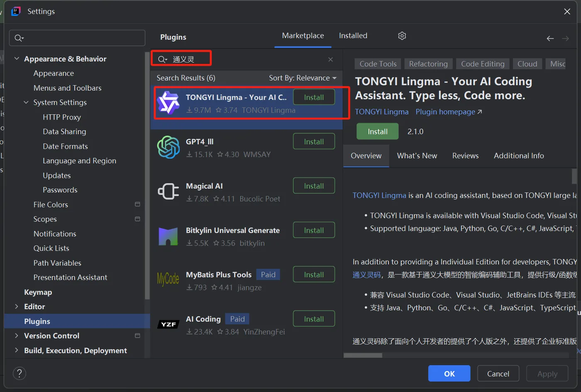This screenshot has width=581, height=392.
Task: Click the Cloud tag
Action: (527, 64)
